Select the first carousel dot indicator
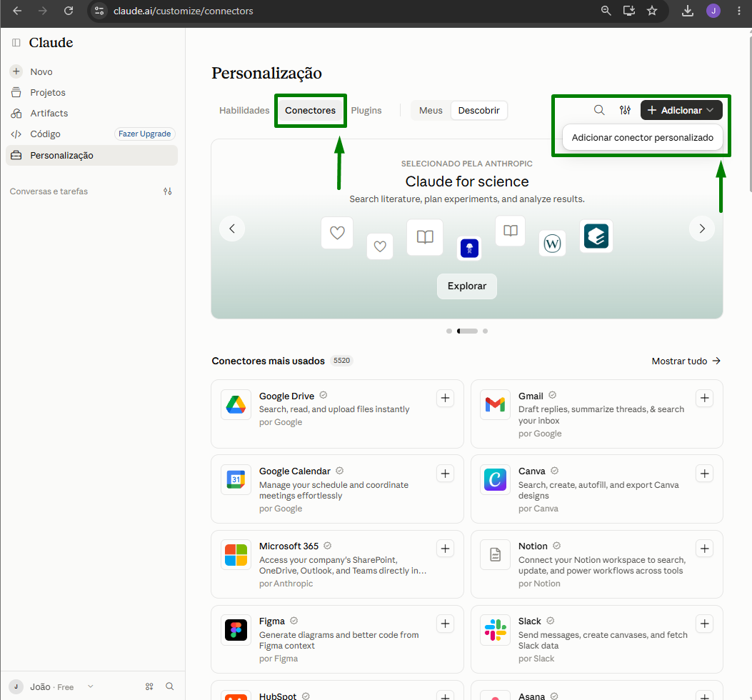Screen dimensions: 752x700 [x=449, y=331]
